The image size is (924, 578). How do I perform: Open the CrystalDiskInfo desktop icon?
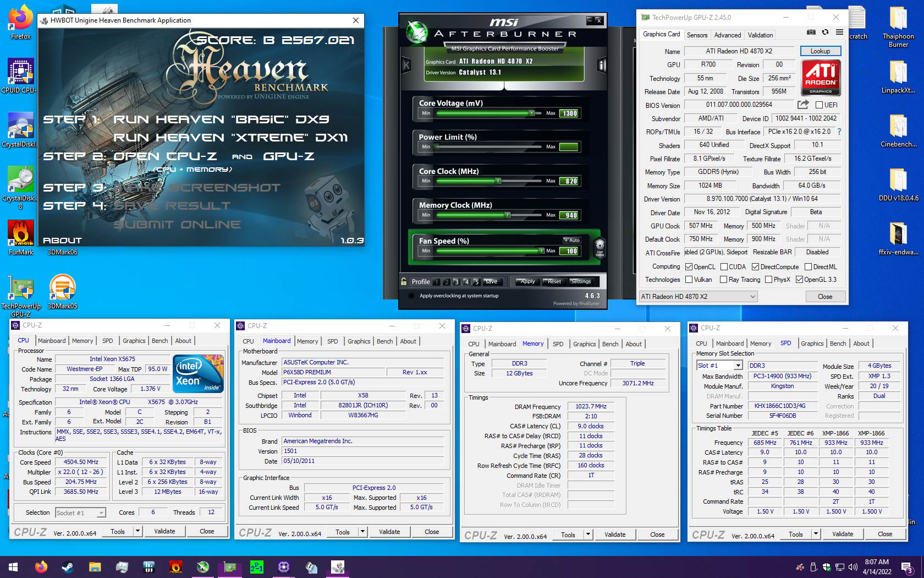tap(21, 130)
